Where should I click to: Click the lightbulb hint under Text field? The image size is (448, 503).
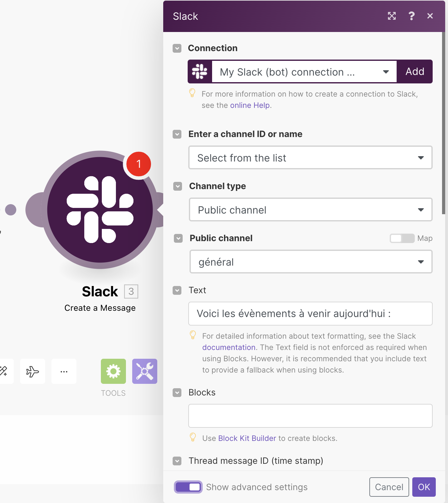[x=193, y=335]
